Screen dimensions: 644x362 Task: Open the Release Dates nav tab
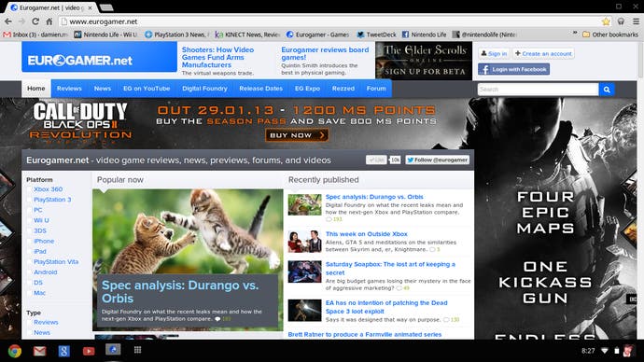point(260,89)
